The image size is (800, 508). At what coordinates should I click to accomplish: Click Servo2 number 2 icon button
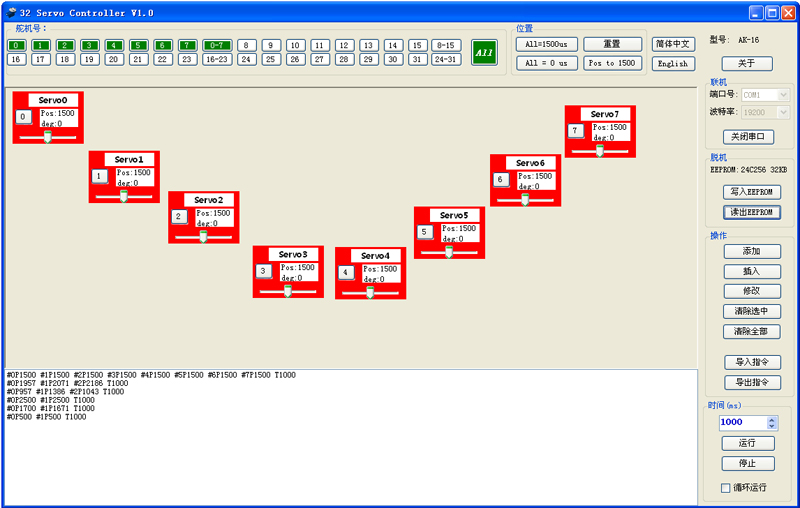[179, 216]
